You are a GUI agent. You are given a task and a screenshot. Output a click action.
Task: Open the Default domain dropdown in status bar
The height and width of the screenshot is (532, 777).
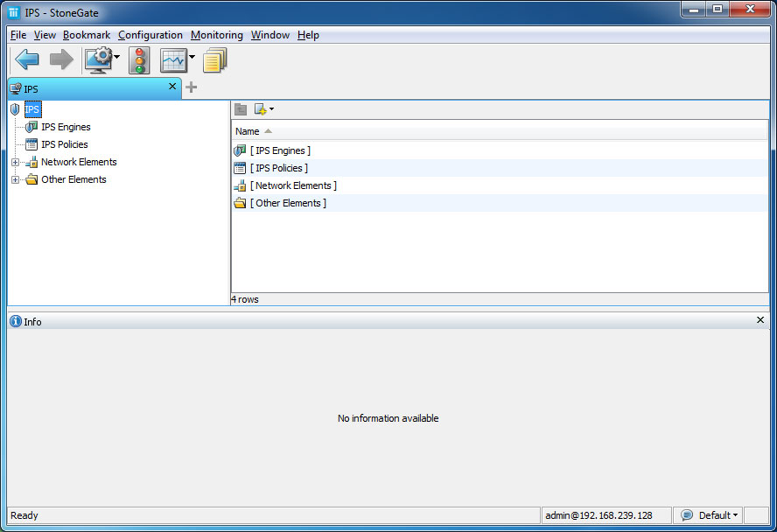click(717, 515)
